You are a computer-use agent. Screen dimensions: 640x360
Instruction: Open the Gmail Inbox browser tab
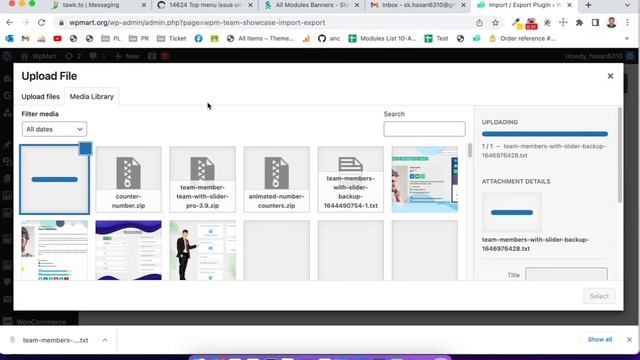(x=418, y=5)
